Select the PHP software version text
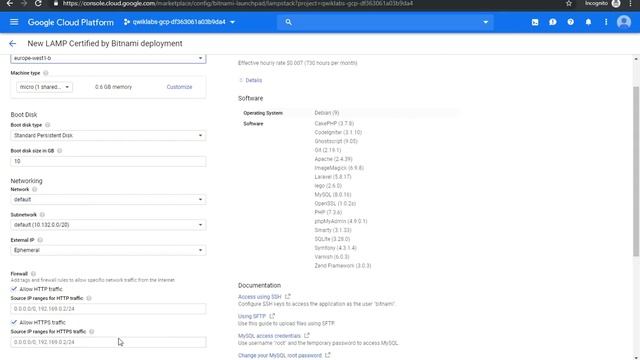This screenshot has height=360, width=640. (328, 212)
